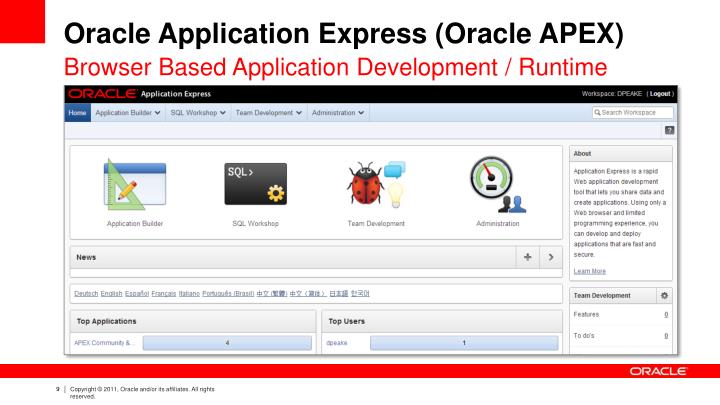720x405 pixels.
Task: Click the Top Users heading
Action: pyautogui.click(x=347, y=321)
